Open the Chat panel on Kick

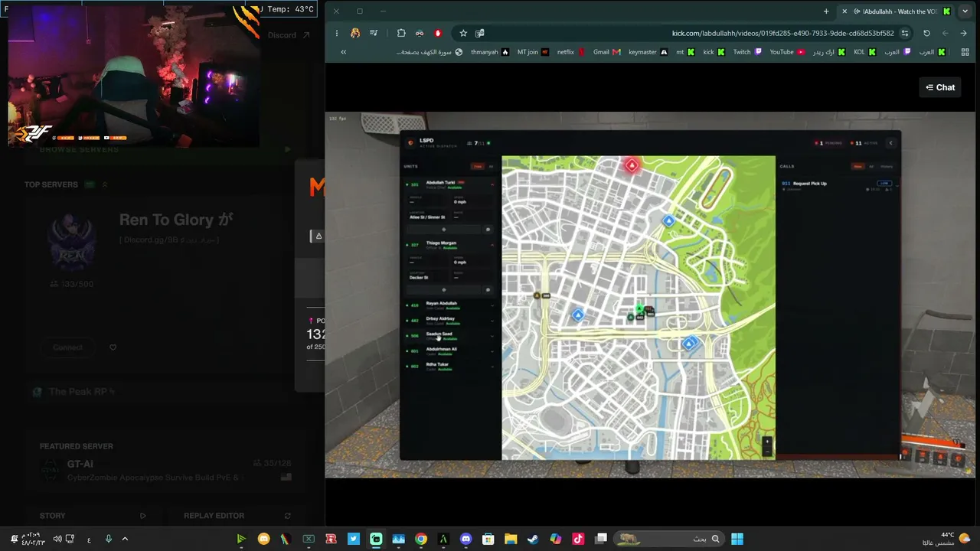[x=940, y=87]
